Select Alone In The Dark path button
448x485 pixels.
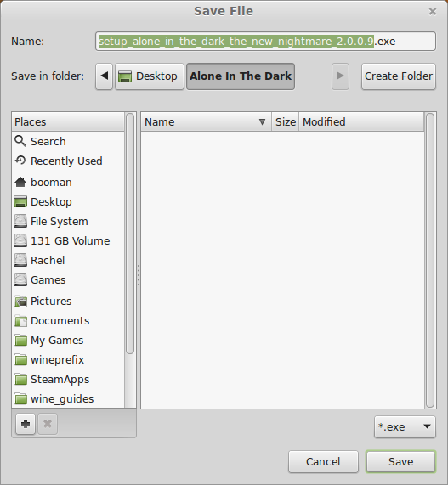coord(241,76)
